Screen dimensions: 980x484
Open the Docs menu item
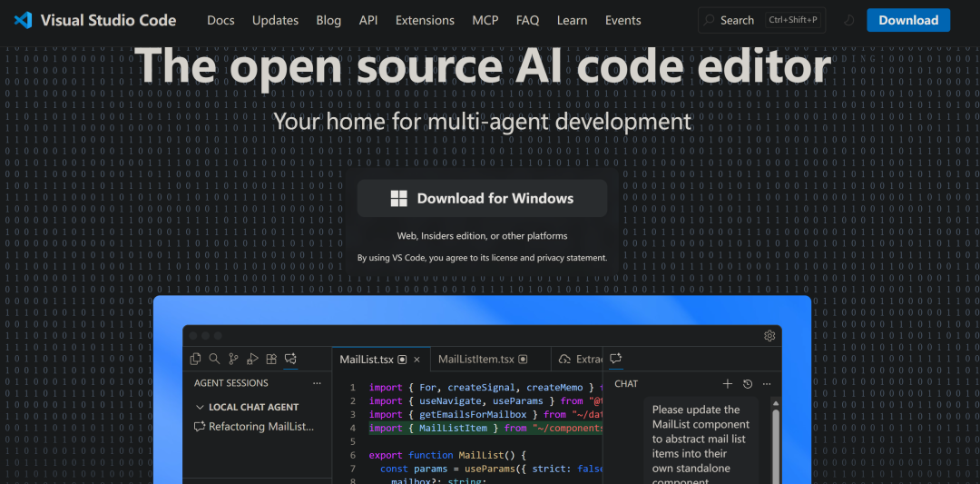[x=220, y=21]
